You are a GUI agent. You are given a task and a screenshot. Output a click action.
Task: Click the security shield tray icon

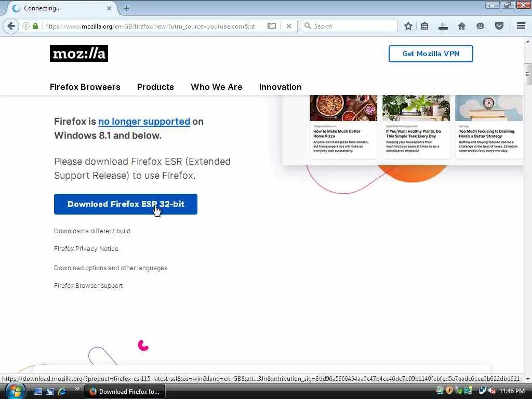pyautogui.click(x=449, y=391)
